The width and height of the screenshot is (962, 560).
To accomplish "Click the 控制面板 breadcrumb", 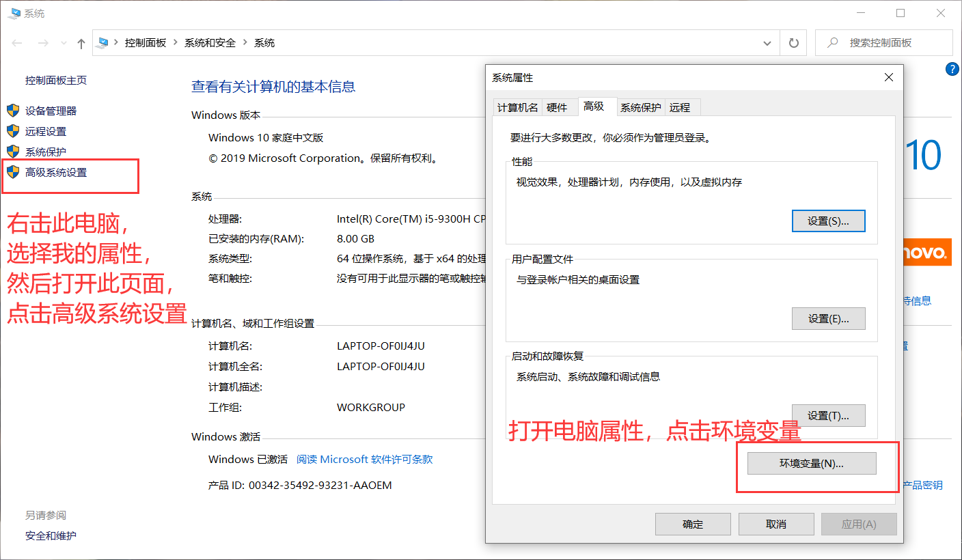I will click(x=146, y=42).
